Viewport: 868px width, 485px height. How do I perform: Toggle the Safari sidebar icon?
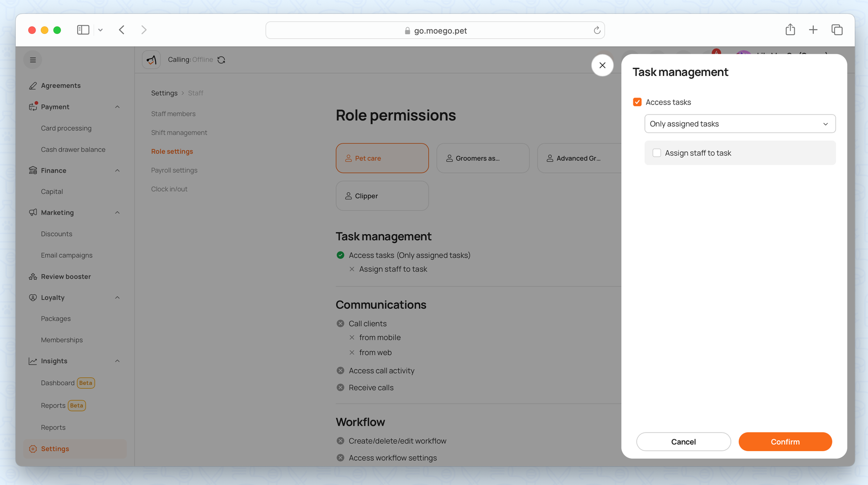(83, 30)
